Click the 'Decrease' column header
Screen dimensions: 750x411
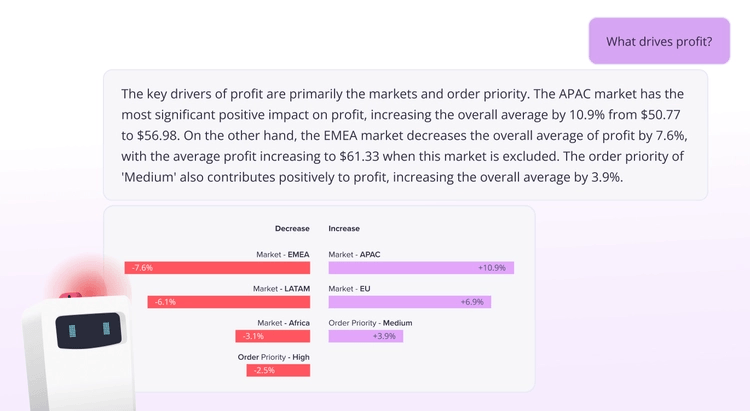click(x=292, y=228)
